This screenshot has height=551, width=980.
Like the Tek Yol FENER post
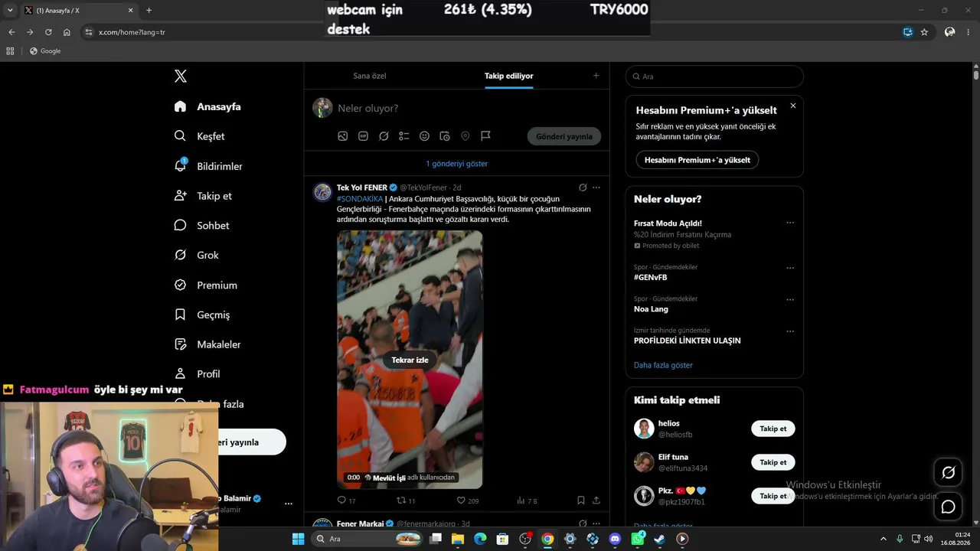coord(461,500)
